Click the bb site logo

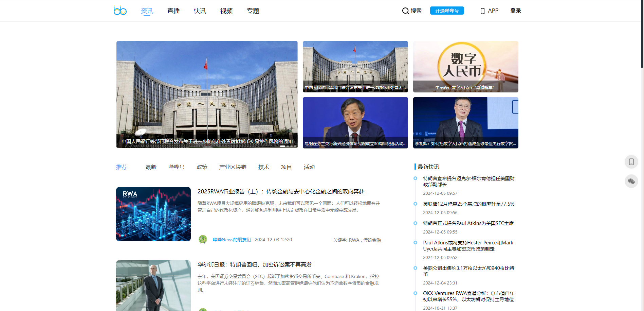pos(120,11)
